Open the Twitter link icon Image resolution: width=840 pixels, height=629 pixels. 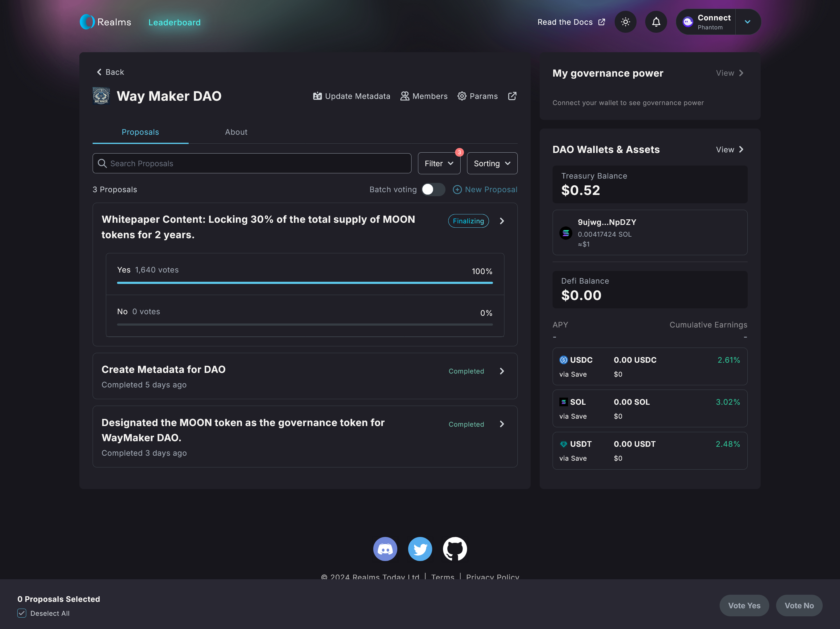click(420, 549)
